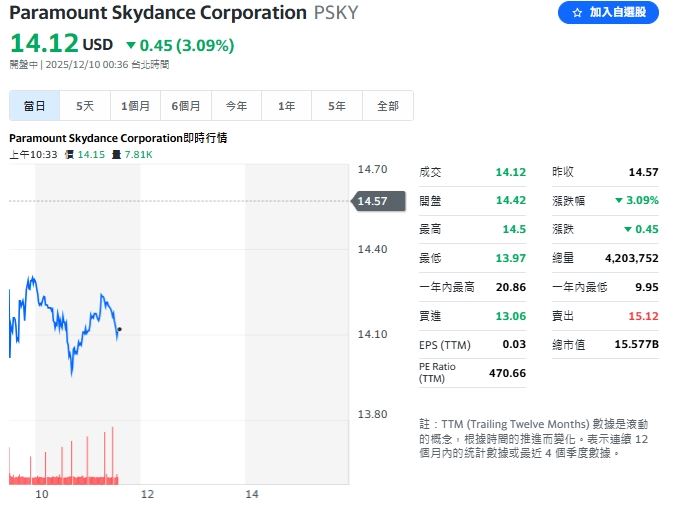Screen dimensions: 673x510
Task: Switch chart to the 1個月 range
Action: click(x=135, y=106)
